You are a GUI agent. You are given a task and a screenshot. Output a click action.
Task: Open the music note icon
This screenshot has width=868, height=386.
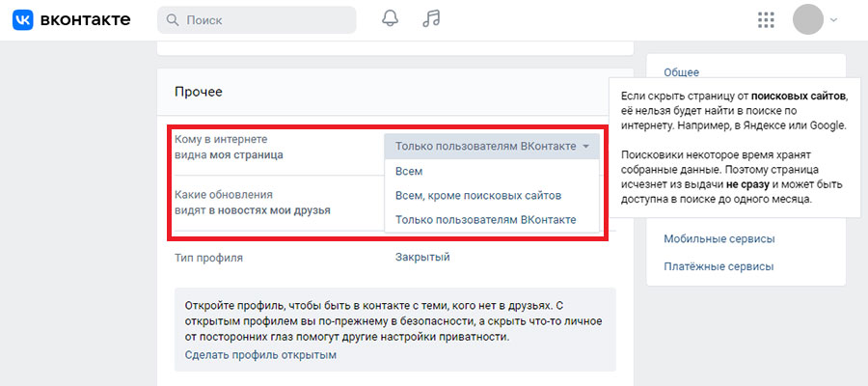point(431,18)
